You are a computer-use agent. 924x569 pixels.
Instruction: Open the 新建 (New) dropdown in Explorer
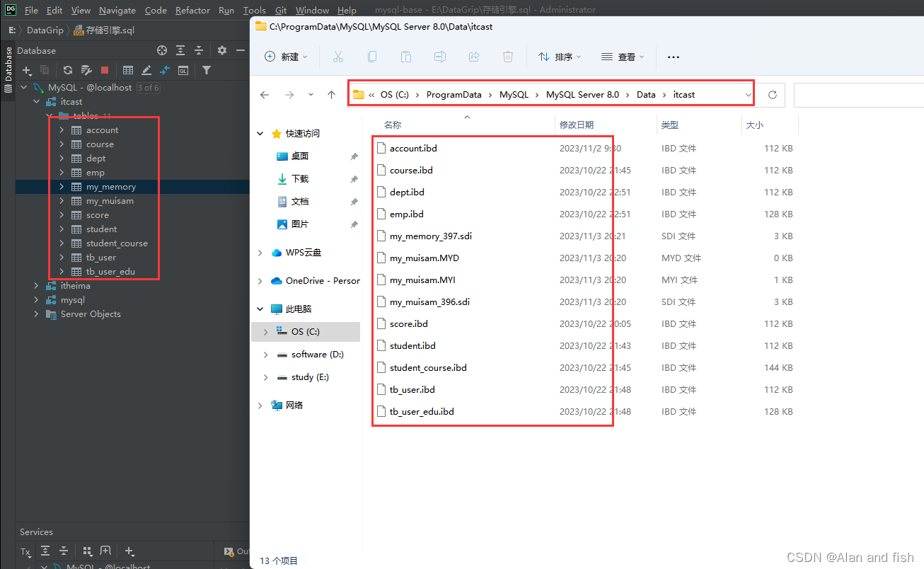pyautogui.click(x=287, y=57)
